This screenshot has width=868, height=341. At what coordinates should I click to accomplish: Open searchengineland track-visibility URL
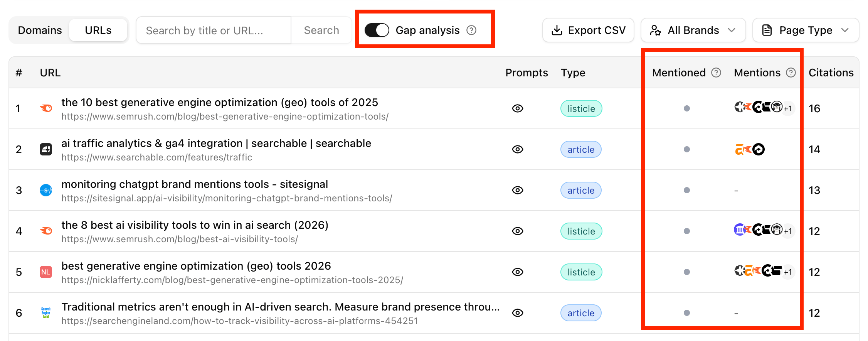[239, 321]
